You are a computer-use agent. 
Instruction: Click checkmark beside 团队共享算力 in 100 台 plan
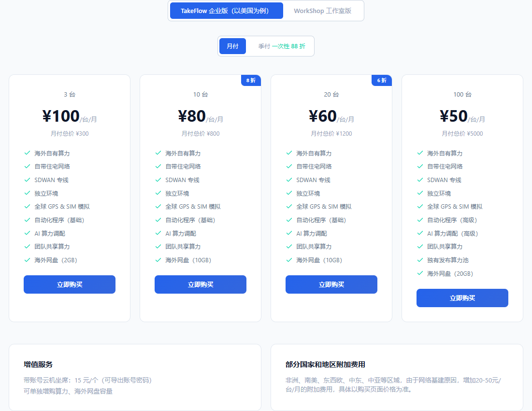click(x=420, y=246)
